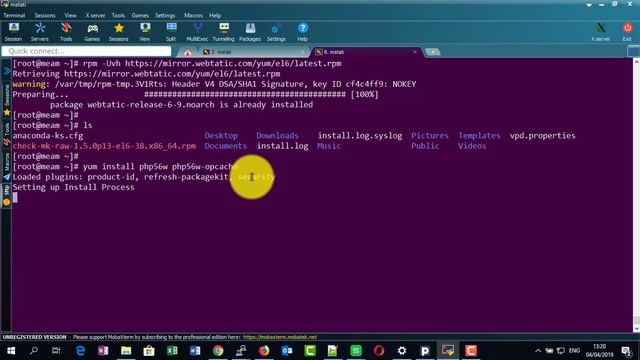Click 'Templates' directory in ls output

click(x=479, y=136)
